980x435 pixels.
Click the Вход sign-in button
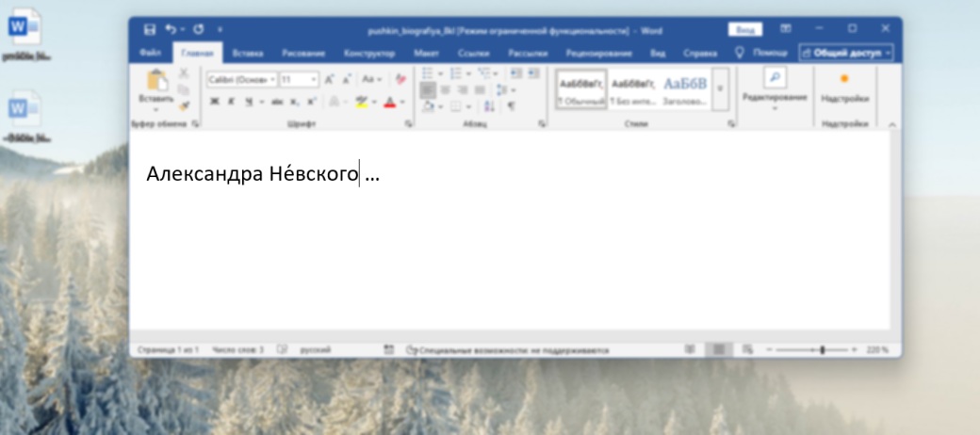pyautogui.click(x=744, y=30)
